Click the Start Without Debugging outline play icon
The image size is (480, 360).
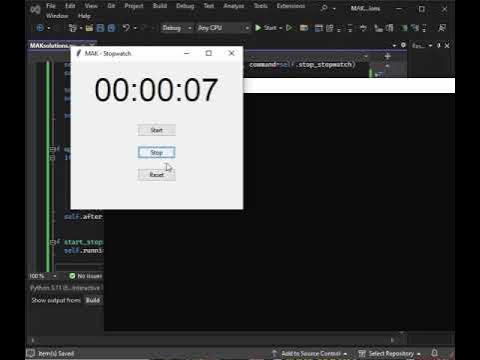pos(289,28)
